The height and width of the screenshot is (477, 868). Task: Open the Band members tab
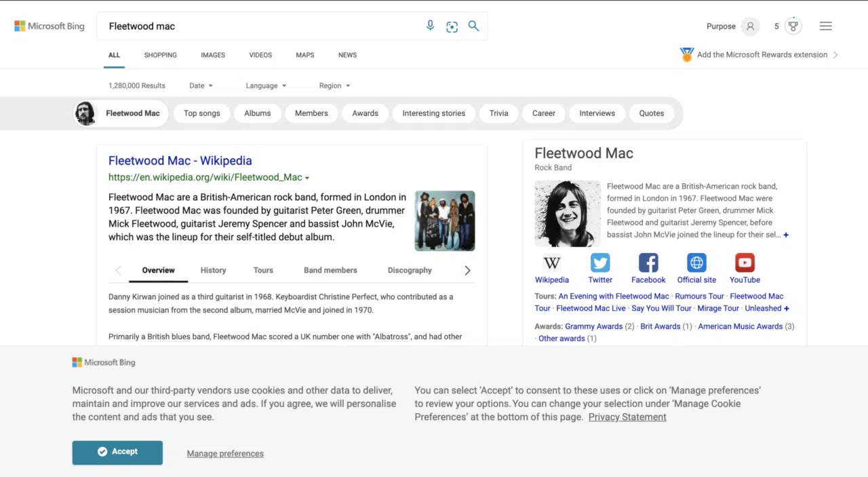(x=330, y=270)
